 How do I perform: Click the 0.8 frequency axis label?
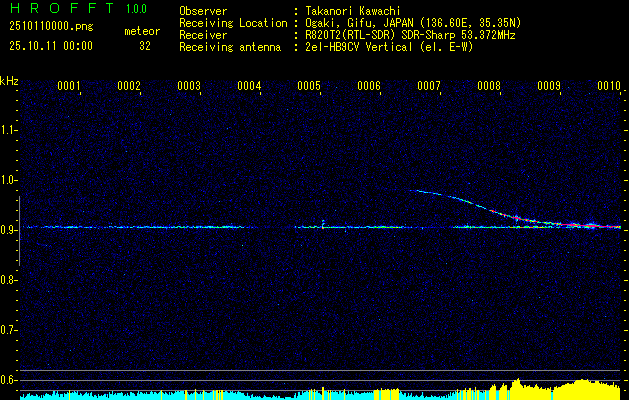[7, 280]
